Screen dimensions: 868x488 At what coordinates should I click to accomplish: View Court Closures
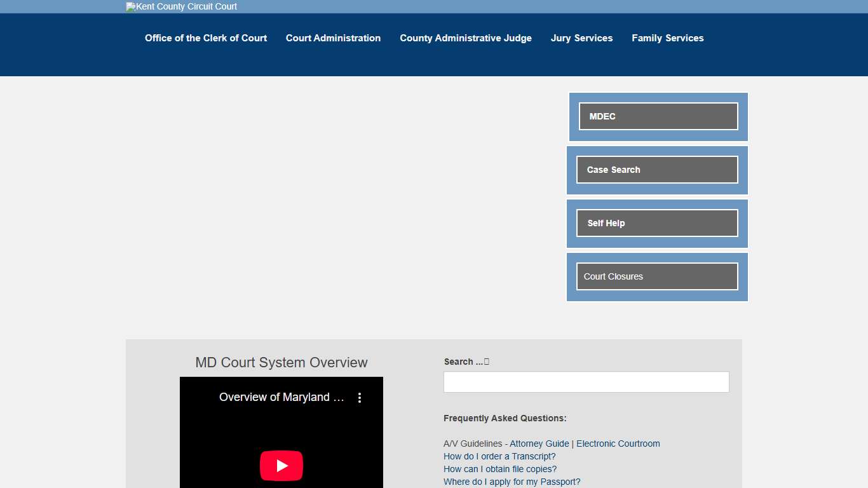pyautogui.click(x=657, y=276)
